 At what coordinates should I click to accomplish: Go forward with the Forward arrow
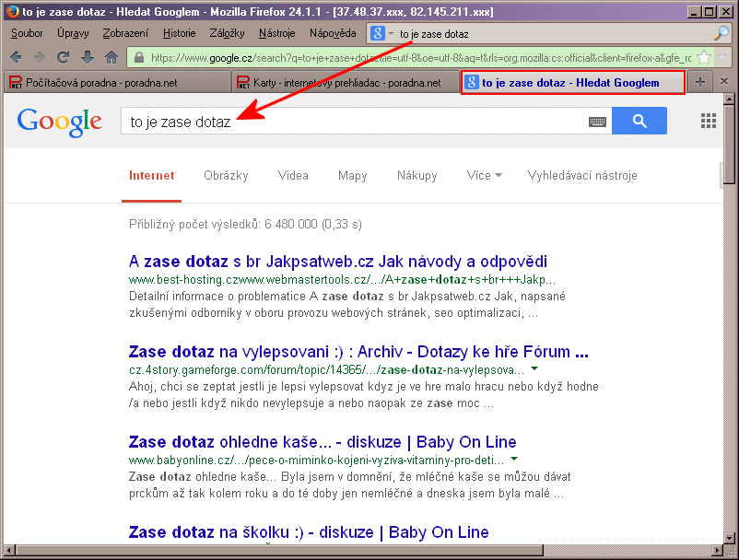[40, 57]
